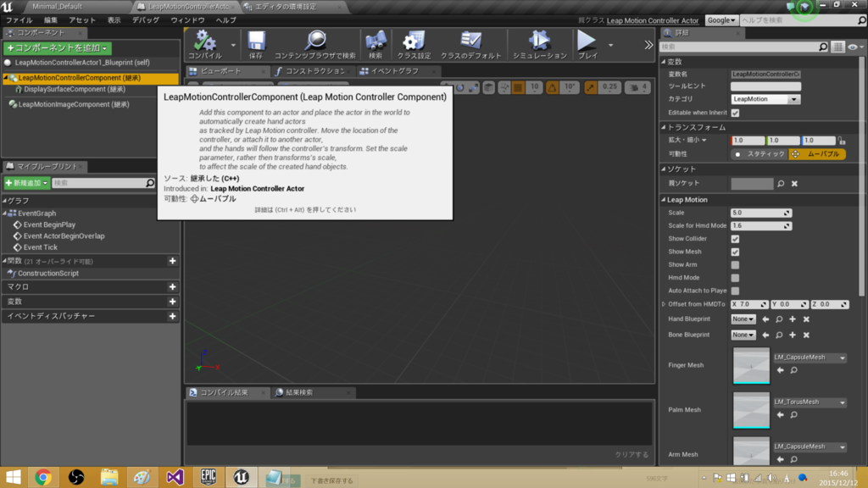Click Scale for Hmd Mode 1.6 field
The width and height of the screenshot is (868, 488).
[761, 225]
